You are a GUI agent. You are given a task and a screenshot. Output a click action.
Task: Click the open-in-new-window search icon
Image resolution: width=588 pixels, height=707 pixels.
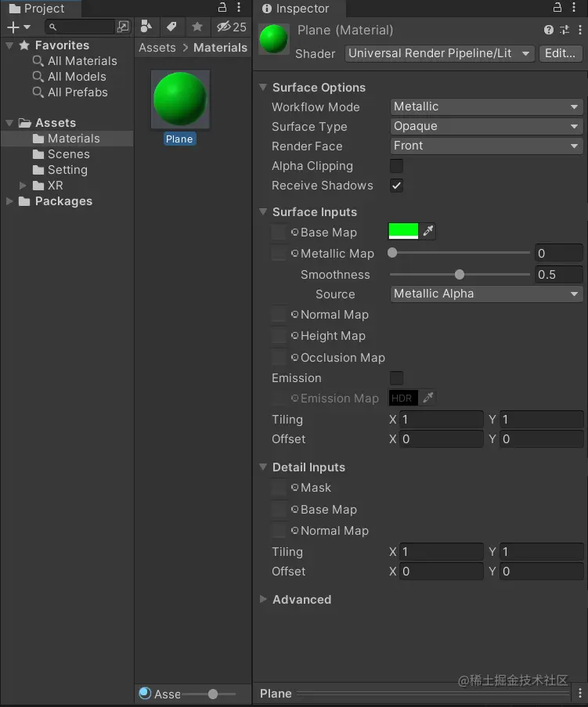pos(123,27)
